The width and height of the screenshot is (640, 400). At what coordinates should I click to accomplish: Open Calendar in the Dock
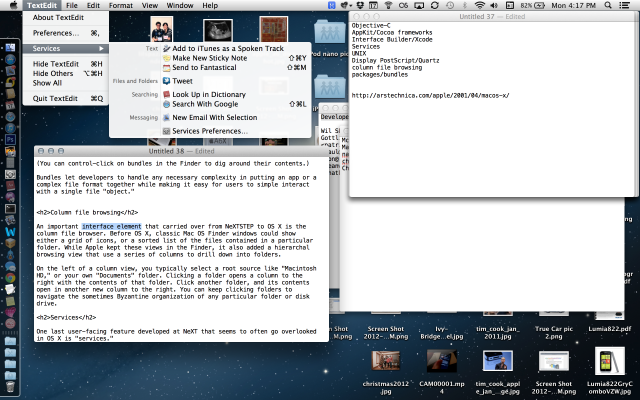click(x=10, y=105)
